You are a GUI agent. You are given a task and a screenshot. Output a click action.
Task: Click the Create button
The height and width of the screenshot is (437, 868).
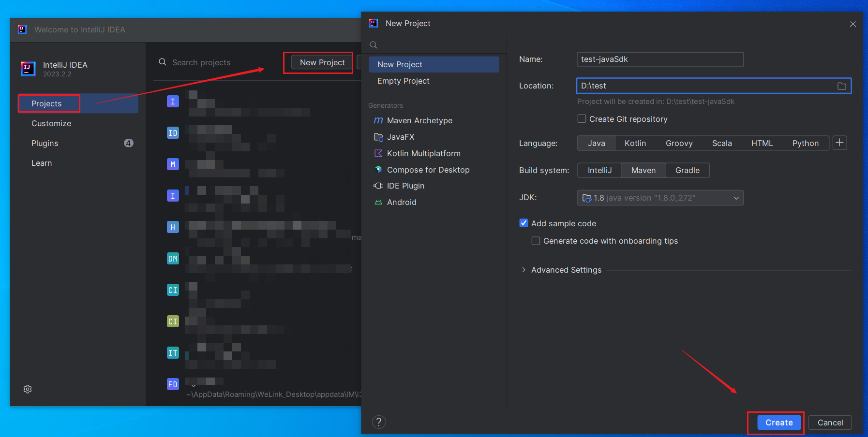pyautogui.click(x=778, y=422)
